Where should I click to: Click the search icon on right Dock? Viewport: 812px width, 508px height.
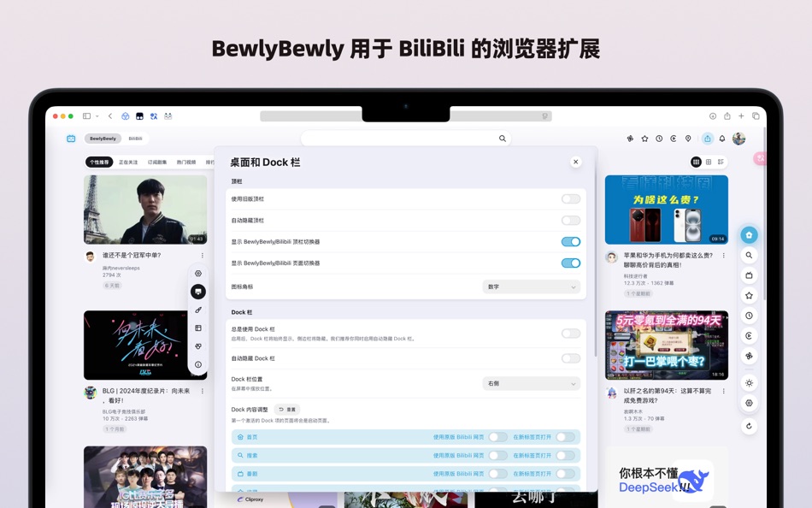[749, 255]
